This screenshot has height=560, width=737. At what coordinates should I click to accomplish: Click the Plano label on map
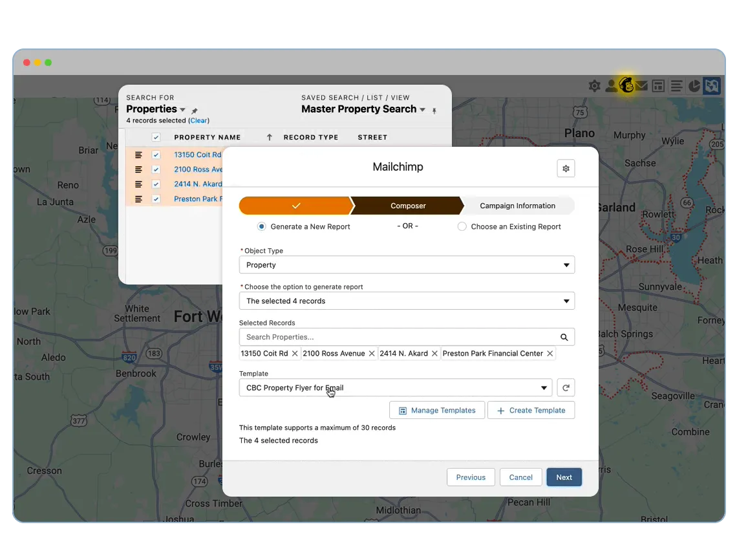click(579, 134)
